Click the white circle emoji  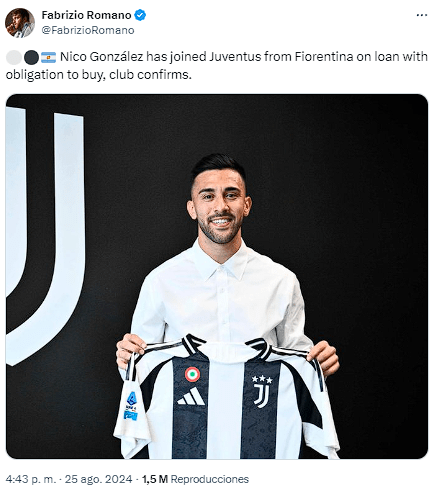[x=14, y=57]
